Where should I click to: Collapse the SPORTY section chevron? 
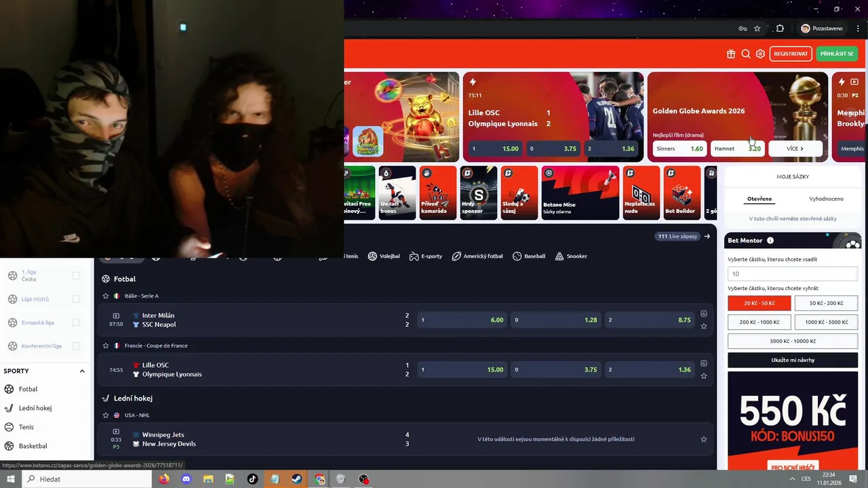pos(82,371)
